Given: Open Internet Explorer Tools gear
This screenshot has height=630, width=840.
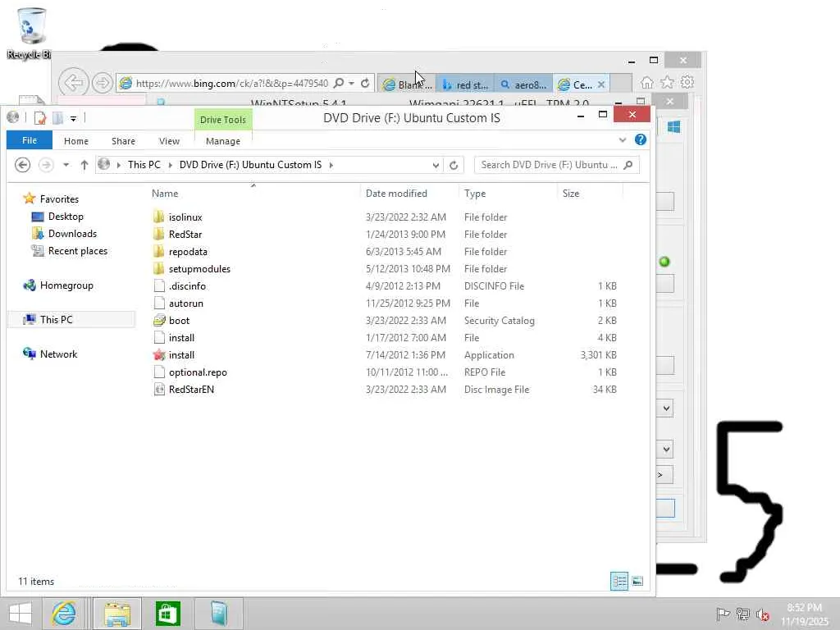Looking at the screenshot, I should (x=687, y=82).
